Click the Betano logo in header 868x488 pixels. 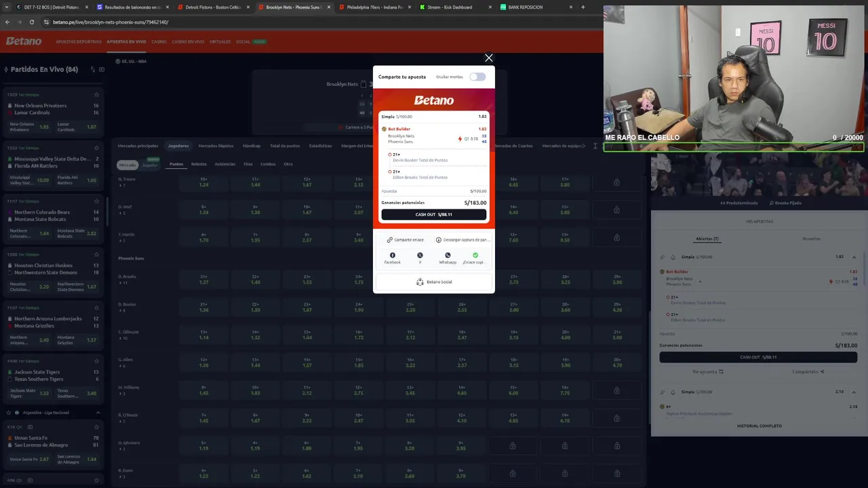coord(24,41)
